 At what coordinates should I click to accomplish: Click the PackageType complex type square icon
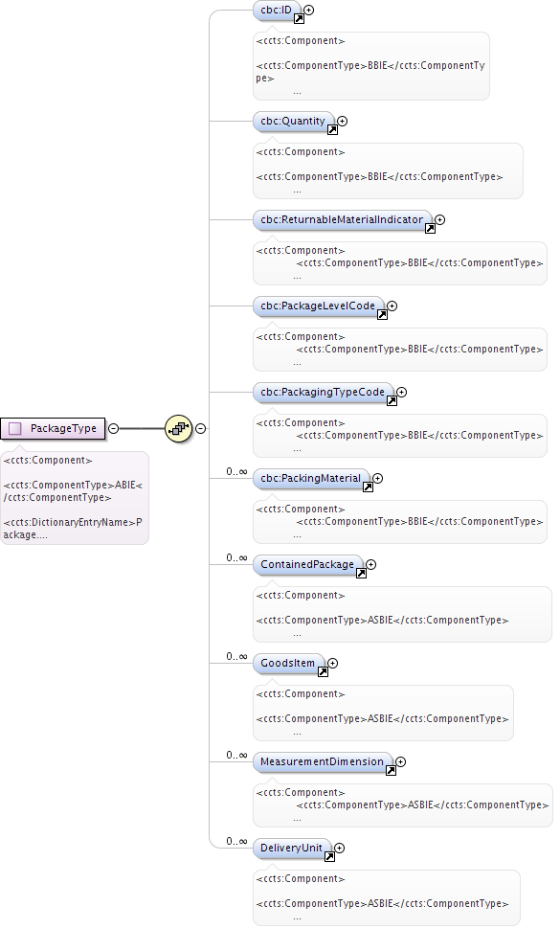point(15,428)
